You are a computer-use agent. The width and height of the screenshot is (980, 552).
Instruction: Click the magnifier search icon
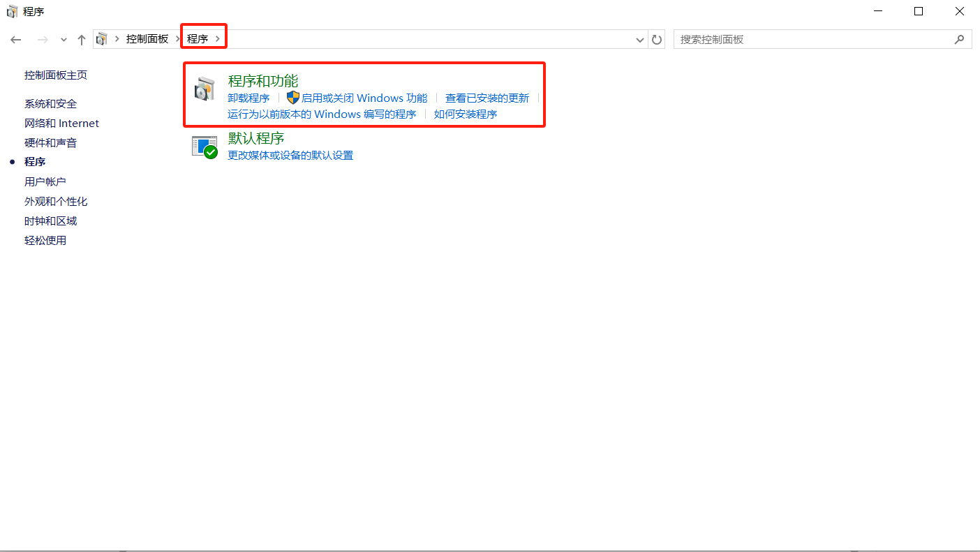point(960,40)
